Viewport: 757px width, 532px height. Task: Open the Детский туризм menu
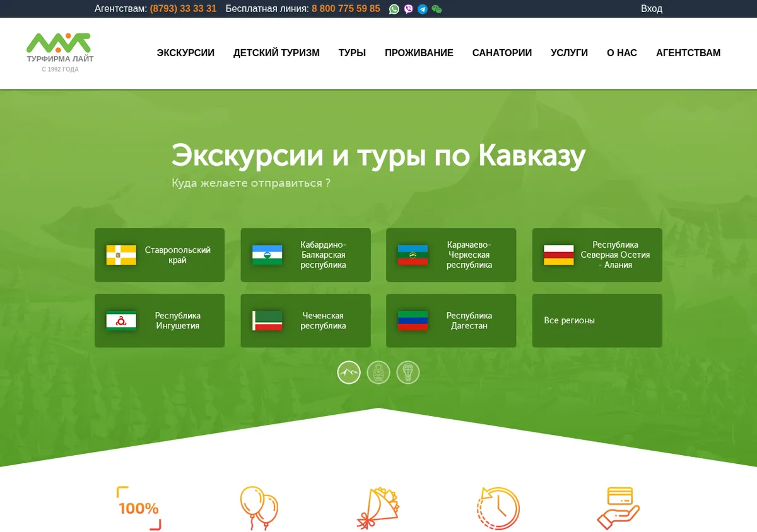click(x=276, y=53)
